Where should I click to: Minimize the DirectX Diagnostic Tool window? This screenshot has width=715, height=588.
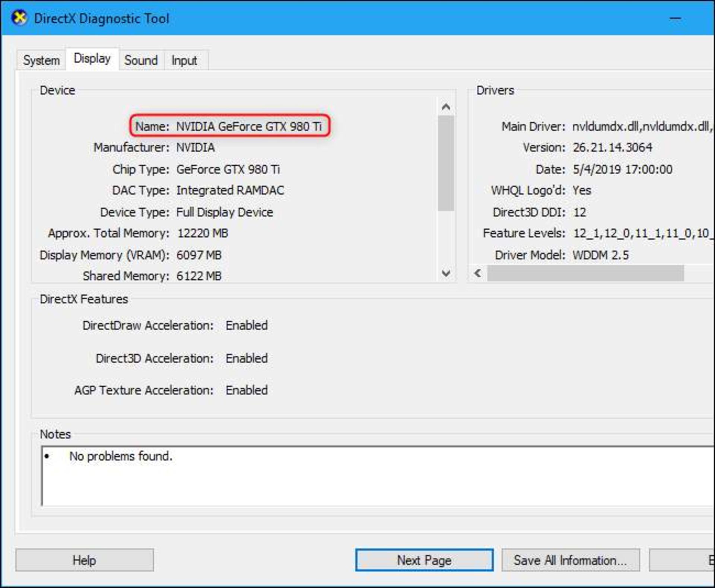click(x=675, y=18)
